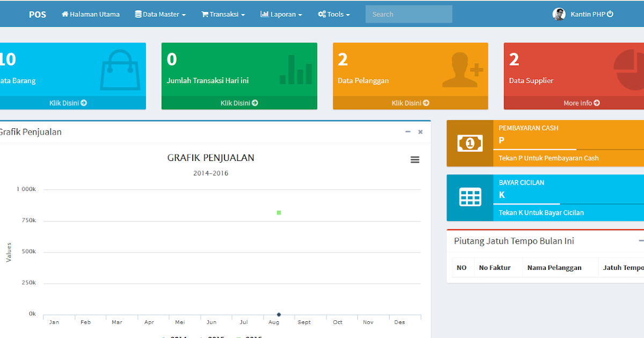This screenshot has height=338, width=644.
Task: Select Halaman Utama in the menu bar
Action: point(90,14)
